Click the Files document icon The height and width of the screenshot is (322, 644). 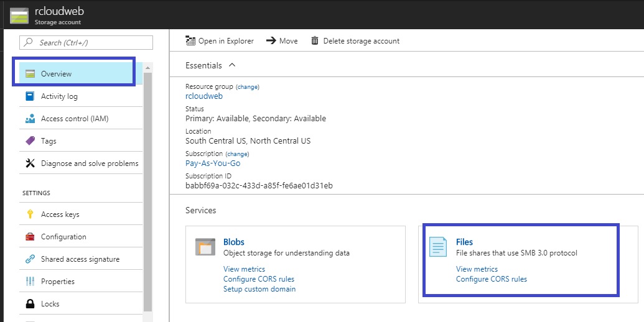pyautogui.click(x=437, y=247)
